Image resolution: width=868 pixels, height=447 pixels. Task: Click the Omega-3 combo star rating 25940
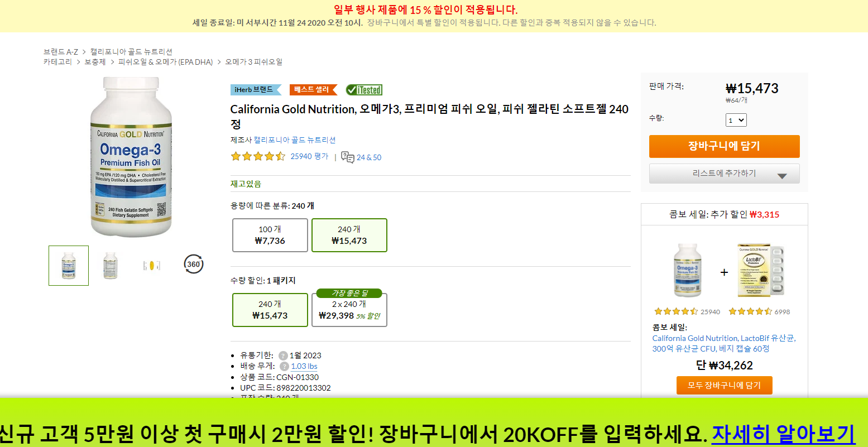coord(676,312)
